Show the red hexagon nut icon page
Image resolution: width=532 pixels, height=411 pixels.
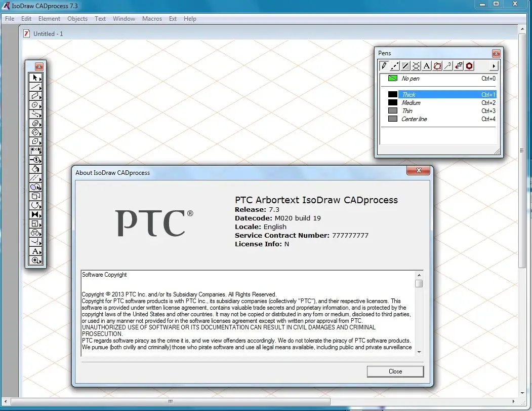[x=469, y=66]
